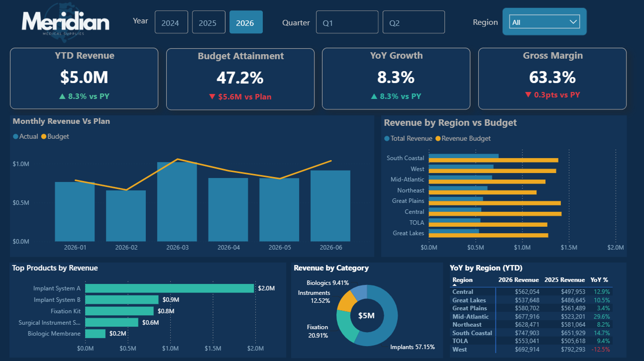
Task: Click the $2.0M label on Implant System A
Action: [266, 288]
